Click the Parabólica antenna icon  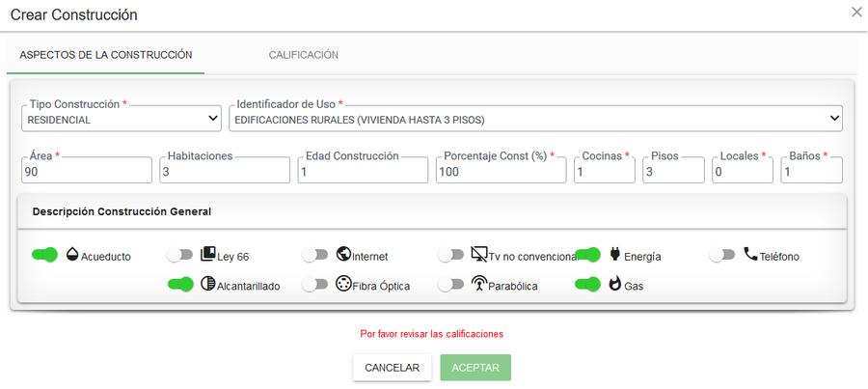[478, 285]
